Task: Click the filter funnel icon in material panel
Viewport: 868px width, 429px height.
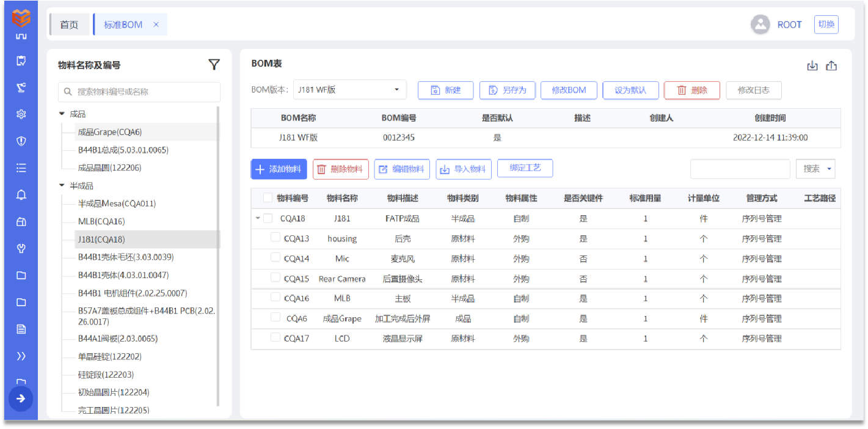Action: (214, 65)
